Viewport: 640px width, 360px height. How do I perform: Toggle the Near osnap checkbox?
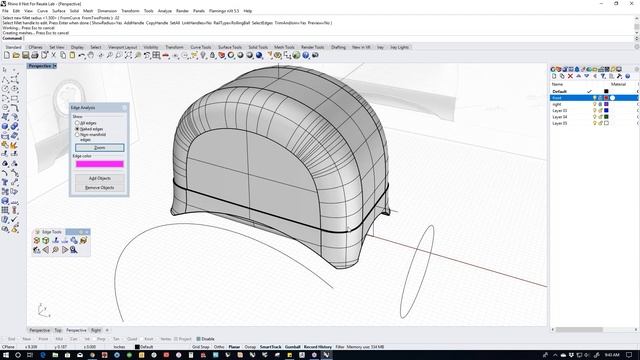tap(19, 339)
